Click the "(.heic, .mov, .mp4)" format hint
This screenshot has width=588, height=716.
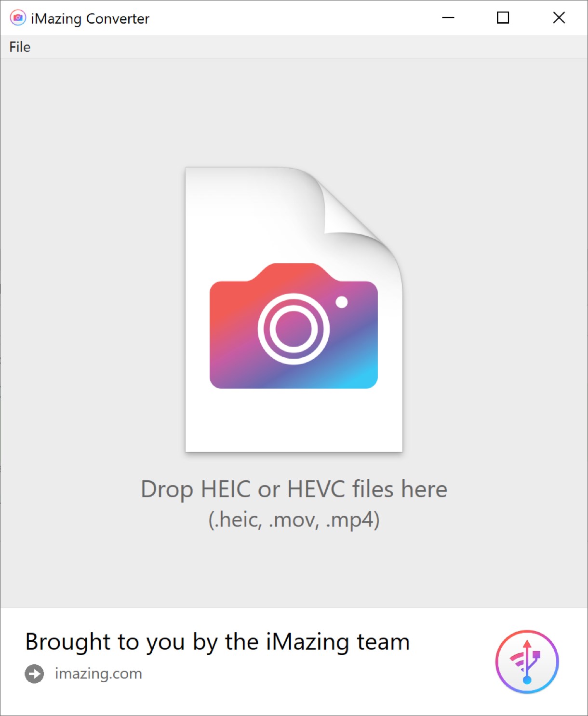[294, 520]
